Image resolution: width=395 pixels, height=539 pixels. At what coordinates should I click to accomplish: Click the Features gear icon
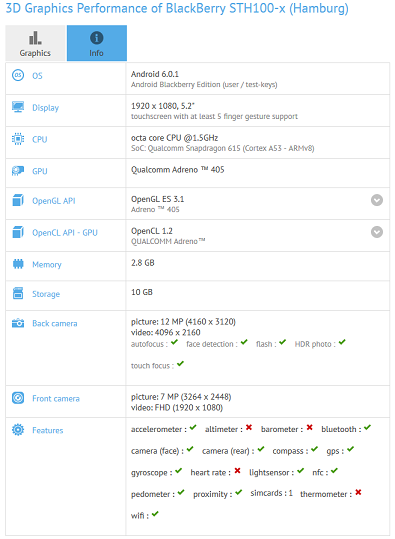coord(18,430)
